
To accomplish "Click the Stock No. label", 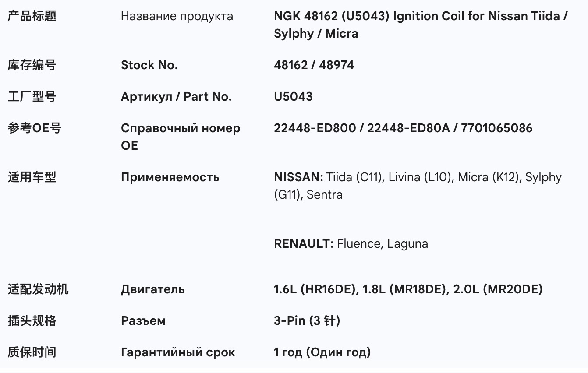I will 149,65.
